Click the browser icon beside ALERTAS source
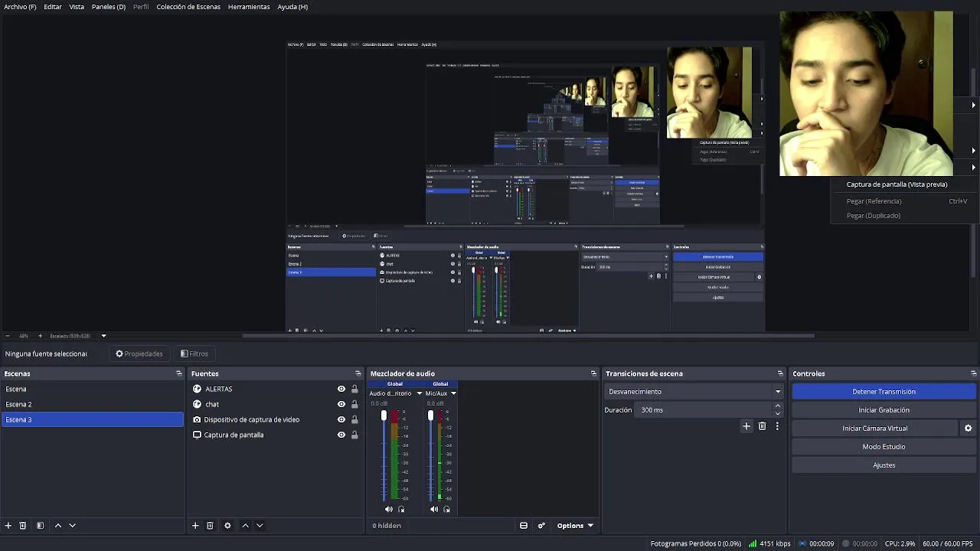The height and width of the screenshot is (551, 980). click(x=197, y=389)
